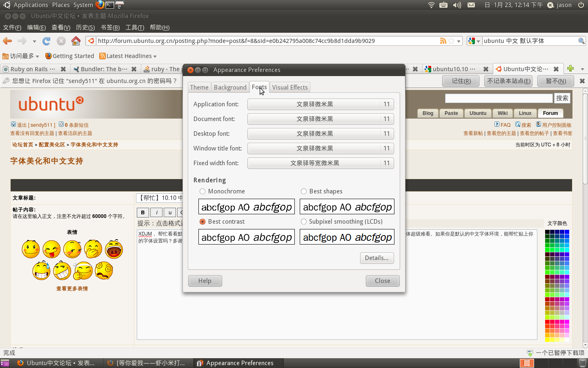
Task: Open the Forum navigation tab
Action: [550, 113]
